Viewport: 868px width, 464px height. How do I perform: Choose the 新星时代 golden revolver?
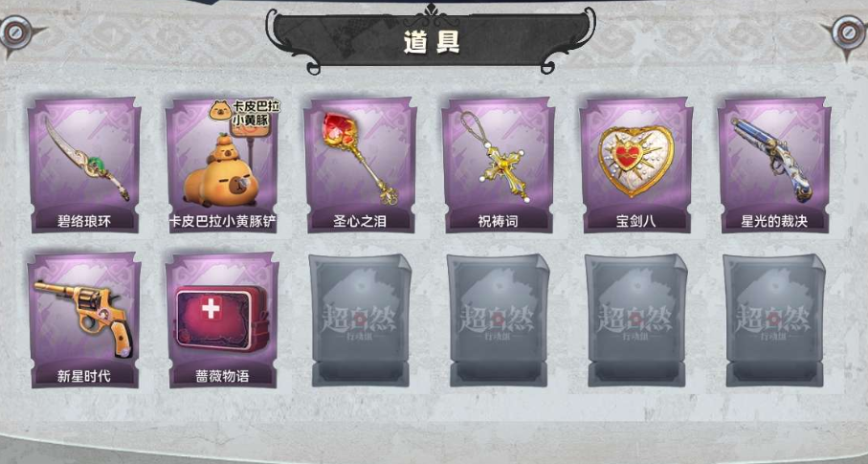click(83, 320)
